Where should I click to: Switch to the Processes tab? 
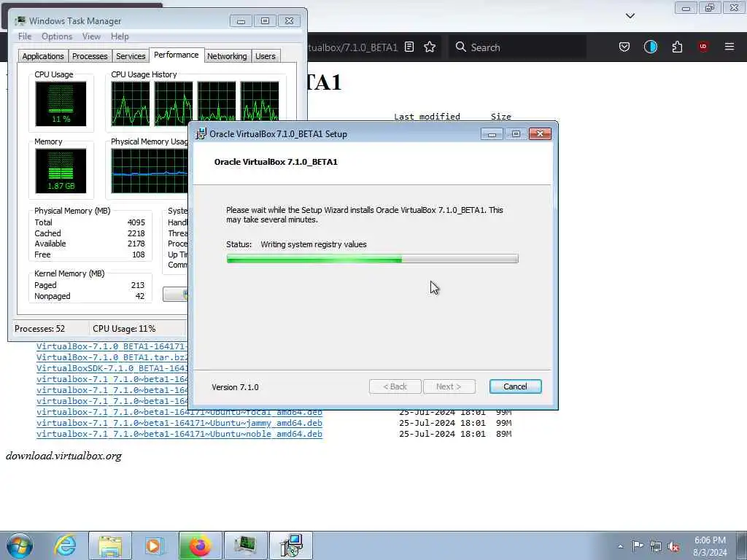coord(90,56)
